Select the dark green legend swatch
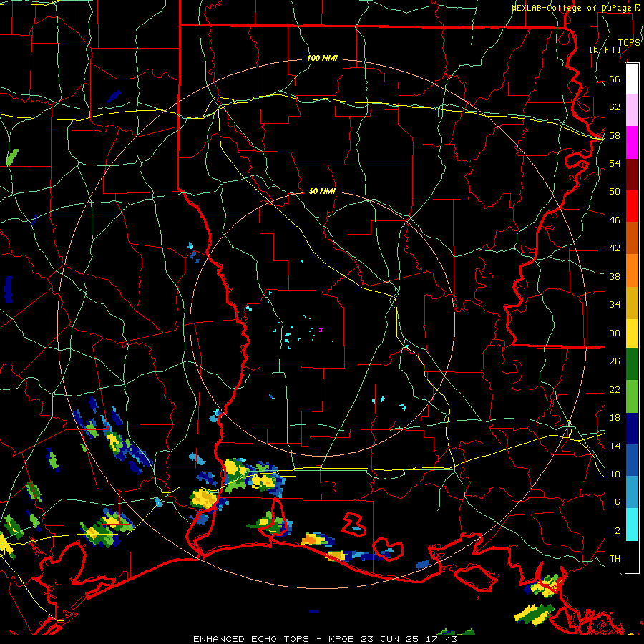644x644 pixels. pyautogui.click(x=632, y=364)
